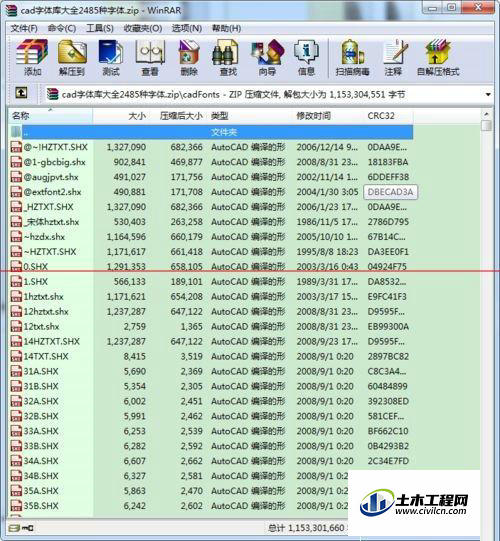Expand the address bar path dropdown
500x541 pixels.
[x=488, y=95]
